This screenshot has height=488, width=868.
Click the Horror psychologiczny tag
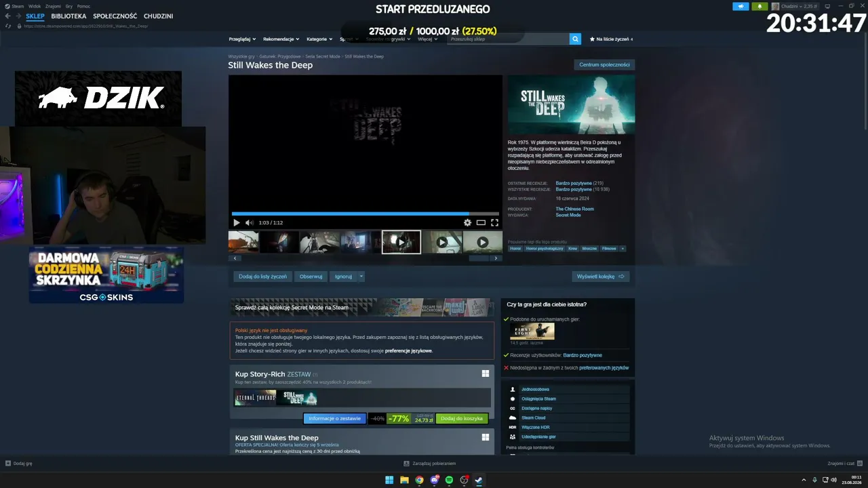point(545,249)
